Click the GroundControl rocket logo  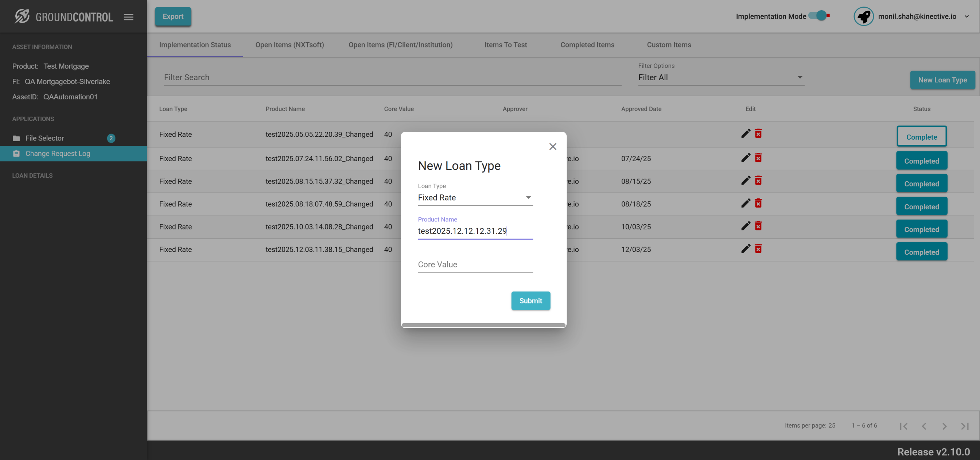click(x=22, y=16)
